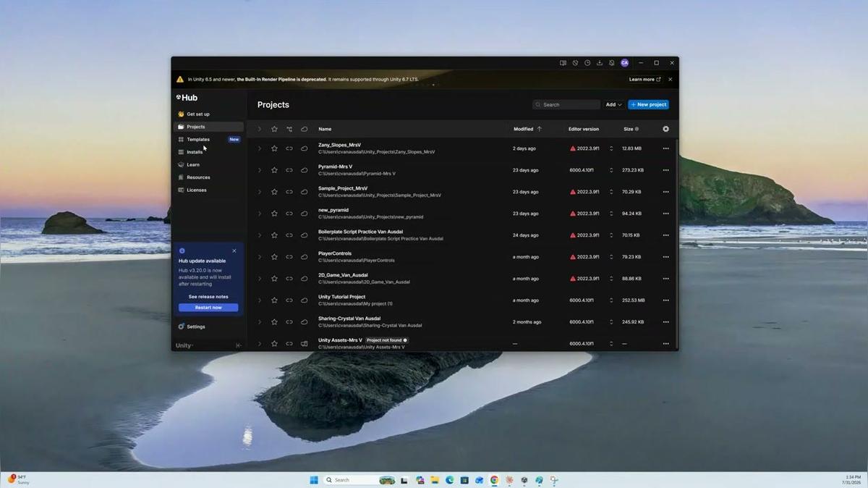Select Learn in the Hub sidebar
The image size is (868, 488).
209,164
